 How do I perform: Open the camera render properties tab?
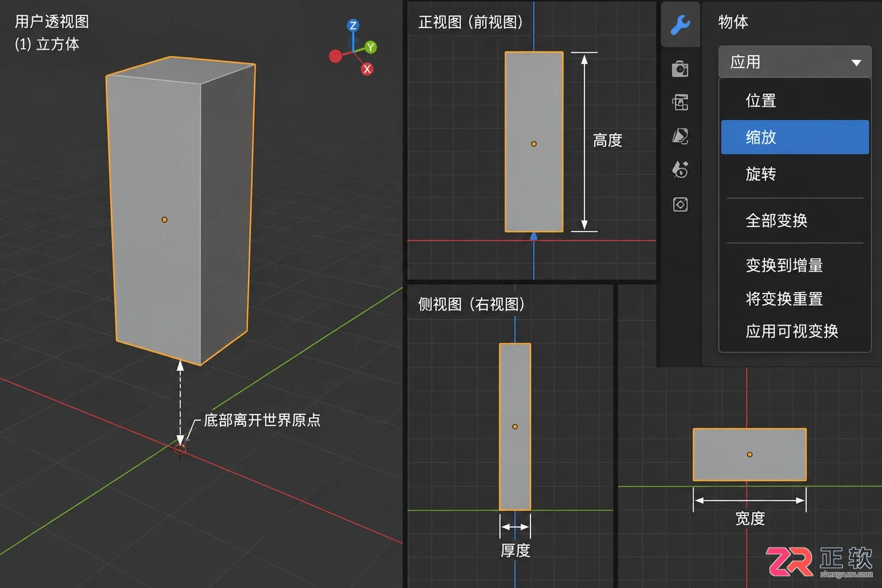pyautogui.click(x=680, y=69)
